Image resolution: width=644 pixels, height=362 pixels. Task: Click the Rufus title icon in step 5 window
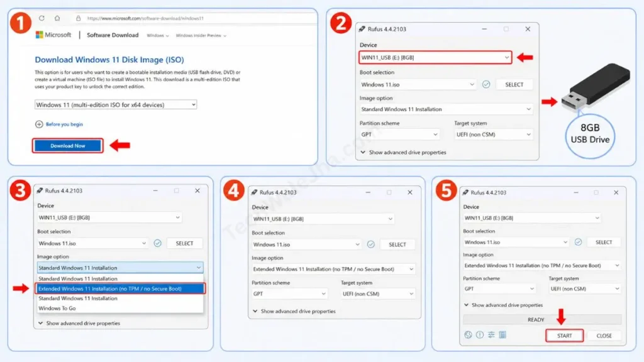tap(465, 192)
